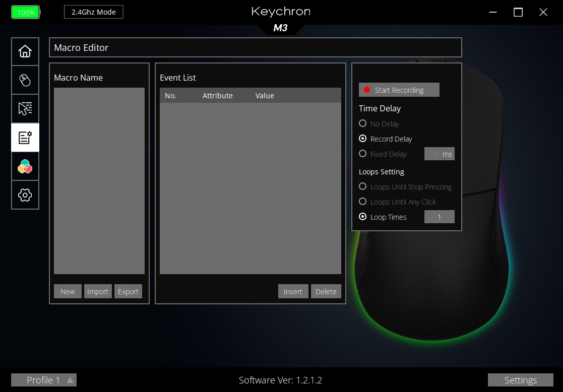The height and width of the screenshot is (392, 563).
Task: Select Record Delay radio option
Action: [362, 139]
